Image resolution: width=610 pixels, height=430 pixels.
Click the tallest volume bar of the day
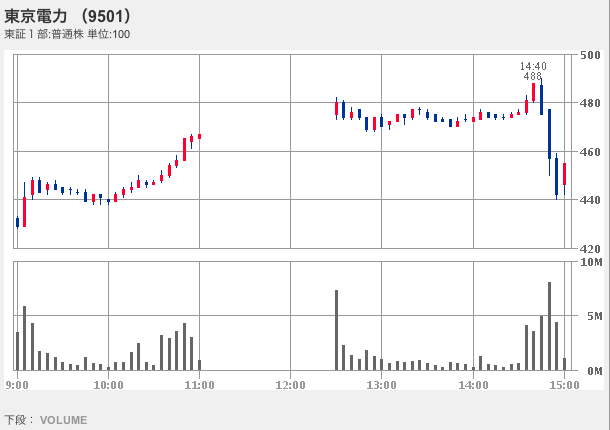click(549, 326)
